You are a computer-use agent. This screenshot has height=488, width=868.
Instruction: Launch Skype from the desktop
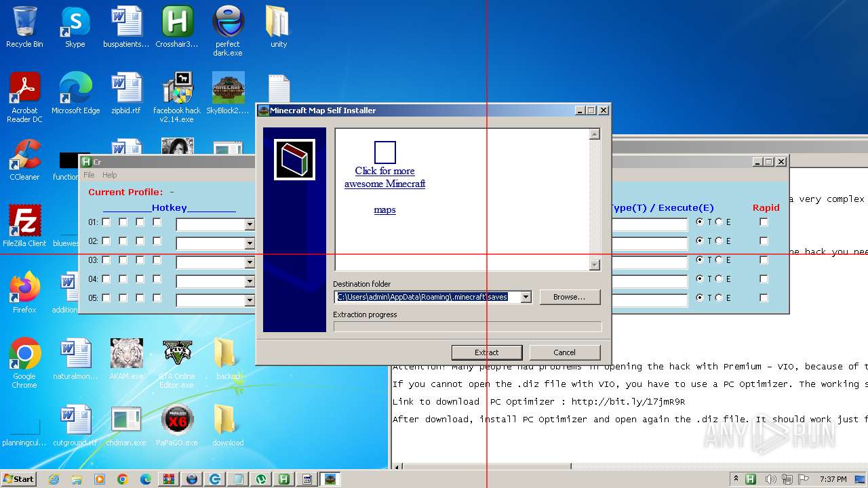[x=75, y=28]
